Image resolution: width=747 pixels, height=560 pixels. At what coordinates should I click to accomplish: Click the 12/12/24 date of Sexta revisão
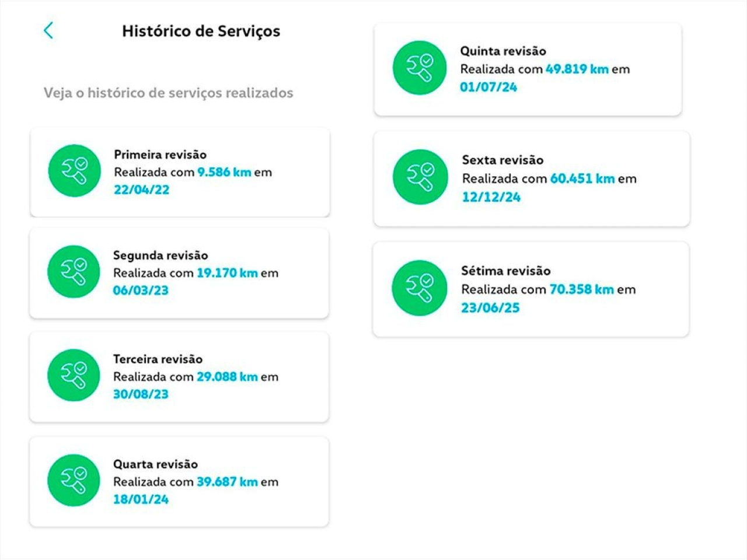coord(491,197)
